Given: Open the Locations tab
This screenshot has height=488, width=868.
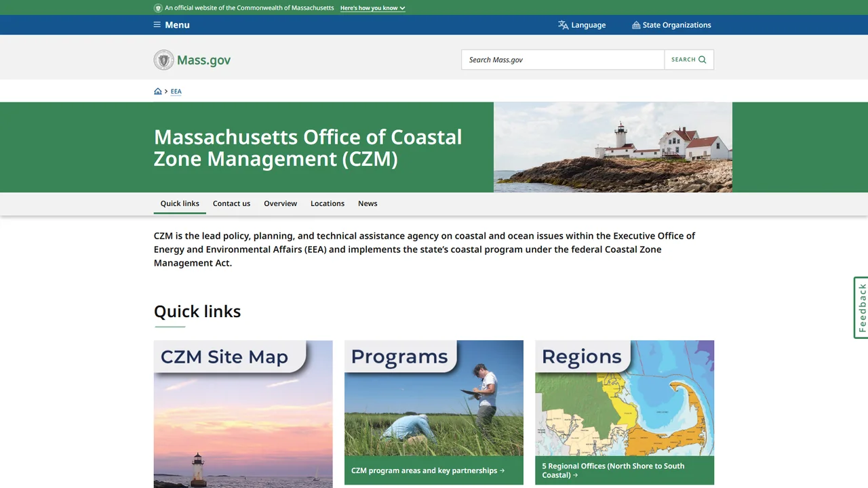Looking at the screenshot, I should [x=328, y=203].
